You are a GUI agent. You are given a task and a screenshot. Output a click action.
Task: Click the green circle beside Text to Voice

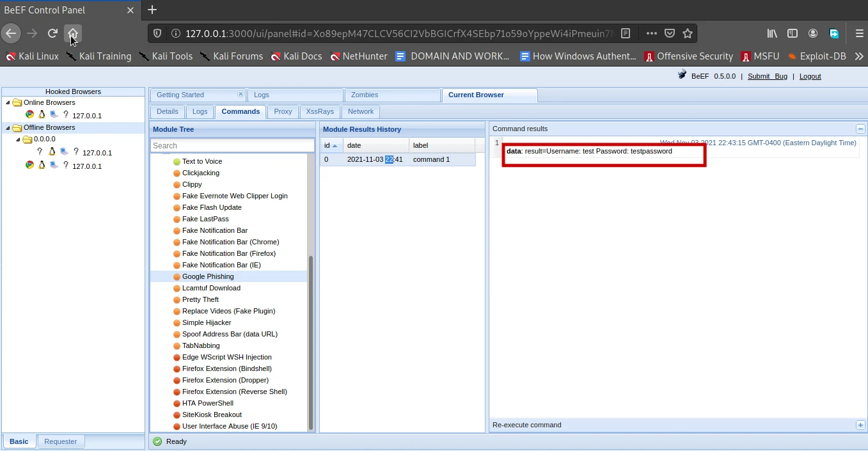click(176, 161)
